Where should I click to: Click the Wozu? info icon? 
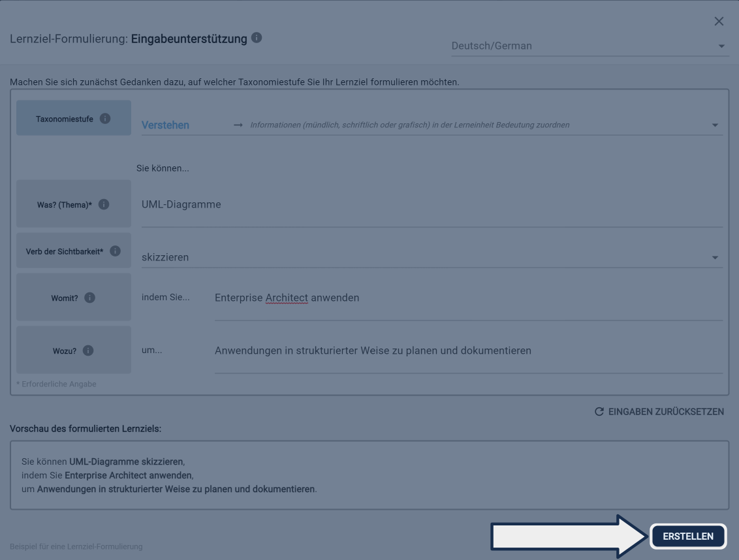click(88, 350)
